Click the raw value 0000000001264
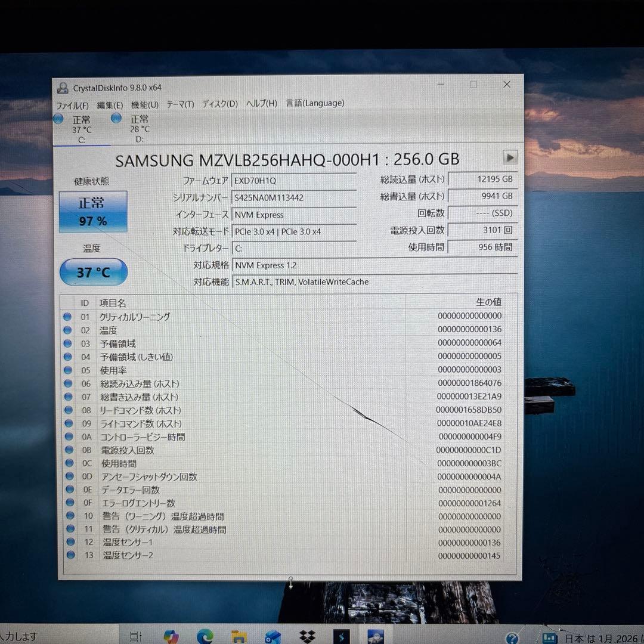 (x=469, y=503)
